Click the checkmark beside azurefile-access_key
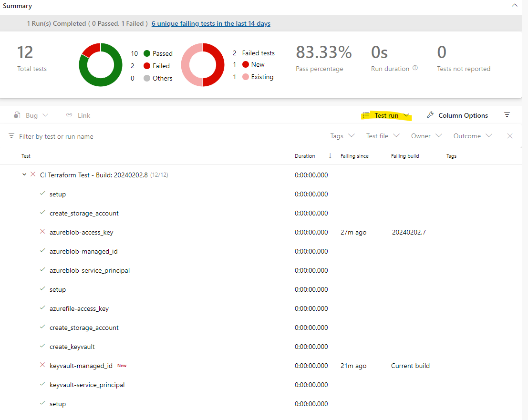The image size is (528, 420). pyautogui.click(x=42, y=308)
